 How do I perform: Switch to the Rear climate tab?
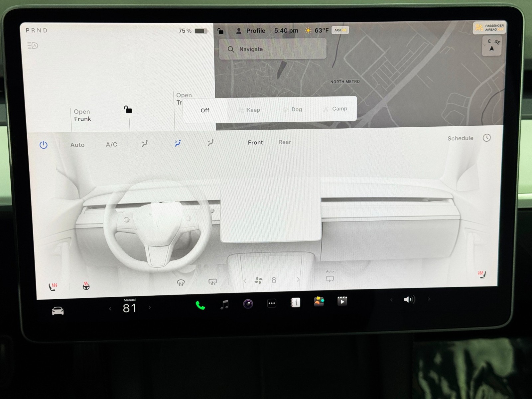point(285,142)
